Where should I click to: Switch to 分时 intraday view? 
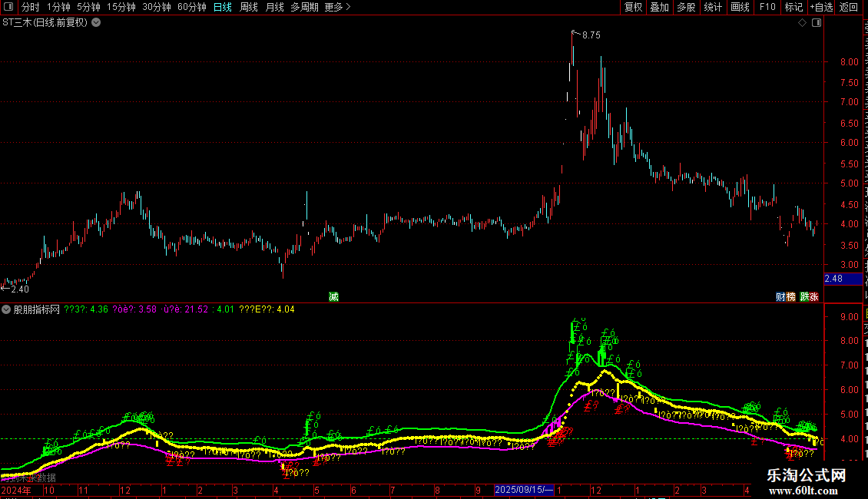pos(31,7)
